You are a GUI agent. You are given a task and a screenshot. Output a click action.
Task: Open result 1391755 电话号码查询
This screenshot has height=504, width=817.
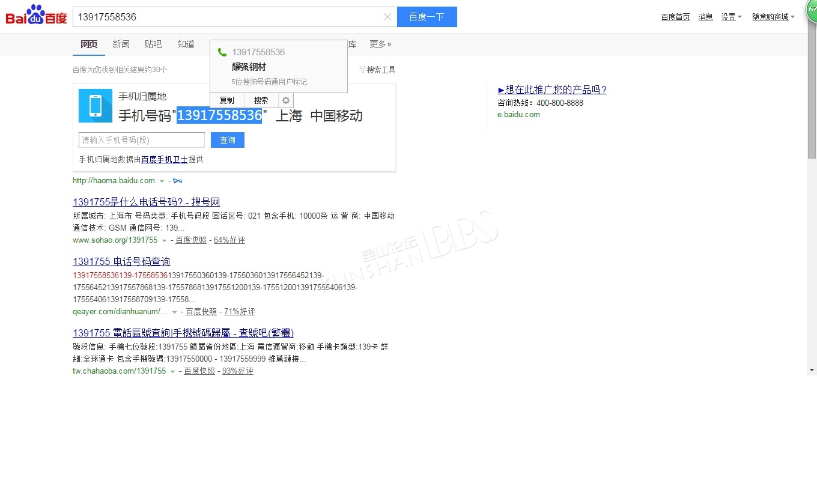(121, 261)
